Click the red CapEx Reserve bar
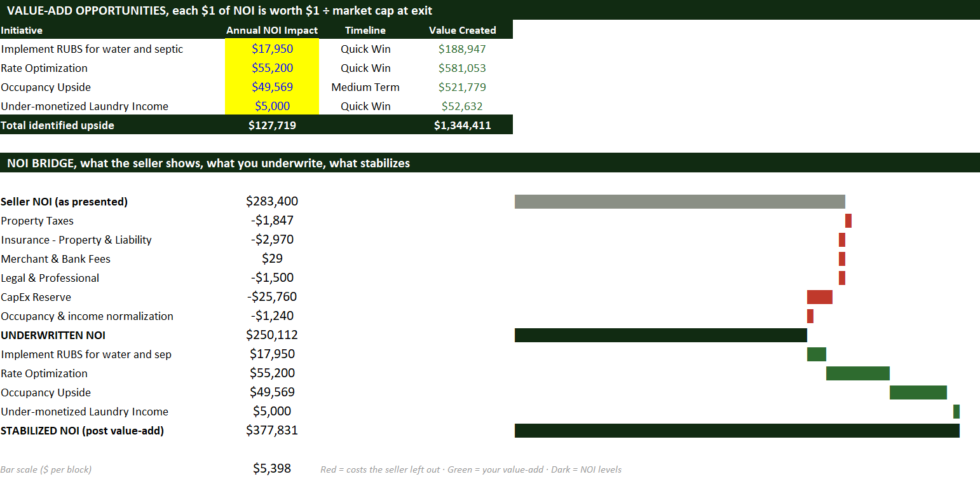The image size is (980, 479). pyautogui.click(x=820, y=297)
